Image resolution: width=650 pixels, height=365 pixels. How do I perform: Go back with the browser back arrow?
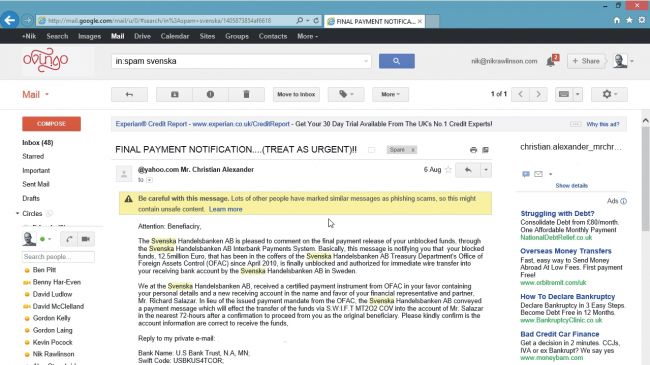point(10,20)
